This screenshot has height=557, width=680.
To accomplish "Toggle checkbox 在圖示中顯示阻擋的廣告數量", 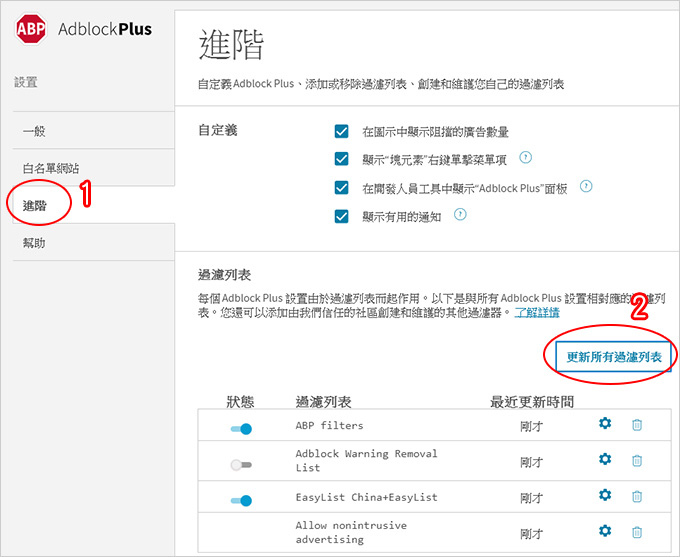I will [341, 131].
